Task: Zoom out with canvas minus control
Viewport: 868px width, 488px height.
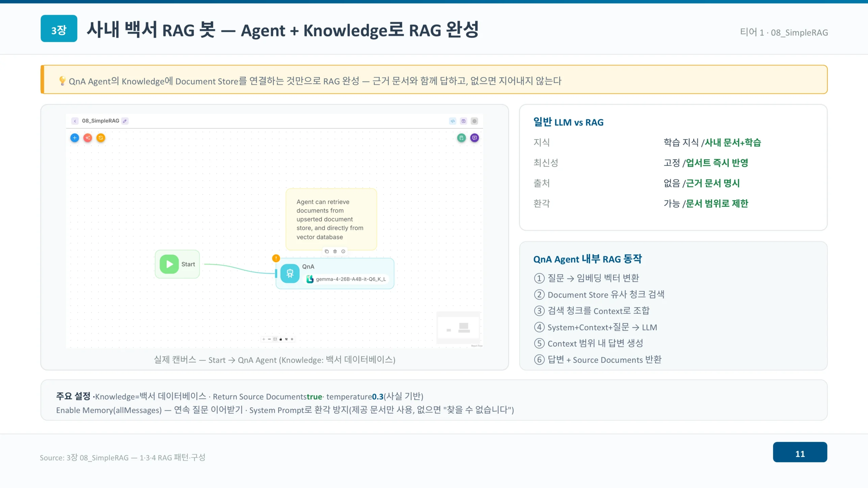Action: pyautogui.click(x=270, y=339)
